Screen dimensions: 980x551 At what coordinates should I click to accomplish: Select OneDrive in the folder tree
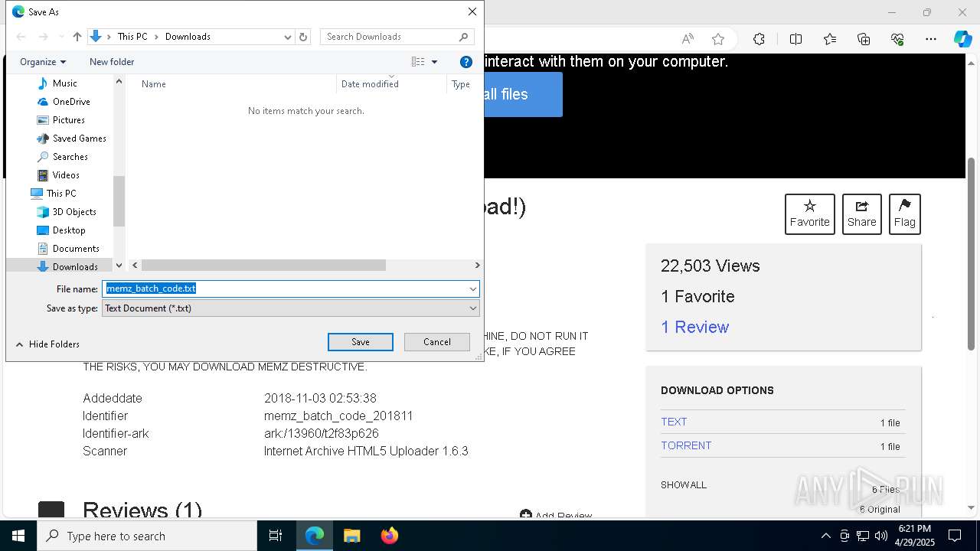pyautogui.click(x=71, y=101)
